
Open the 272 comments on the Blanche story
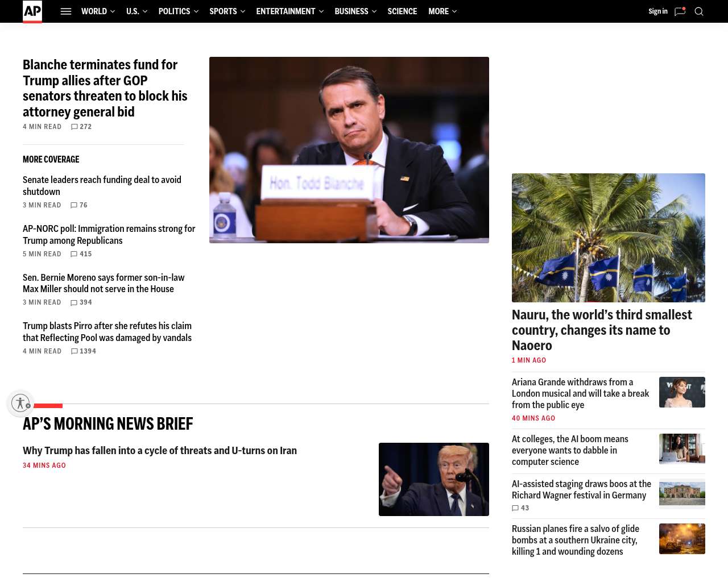tap(81, 127)
